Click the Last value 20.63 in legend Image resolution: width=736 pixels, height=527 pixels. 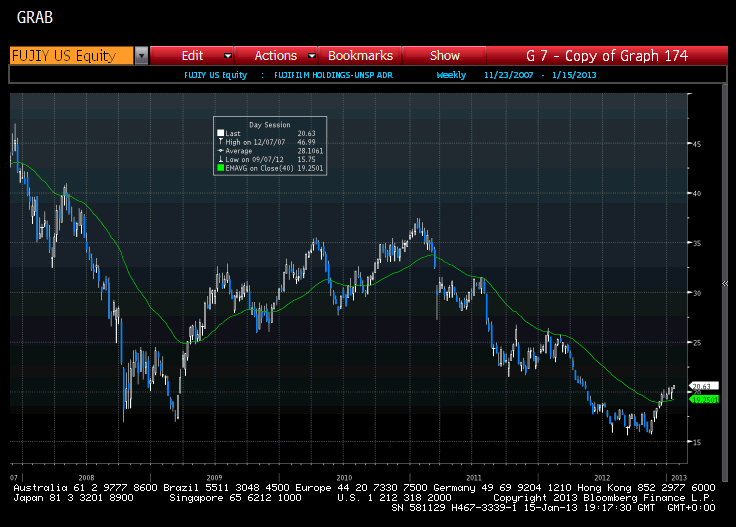coord(307,133)
